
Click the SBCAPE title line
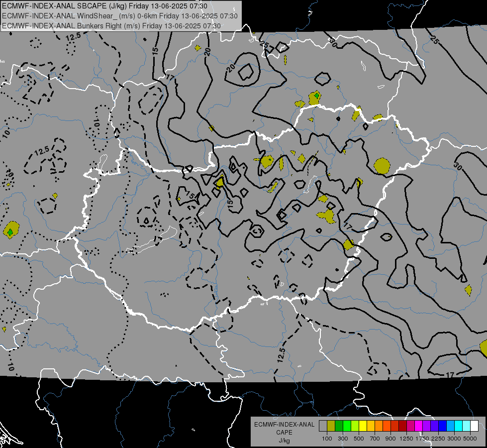click(104, 6)
